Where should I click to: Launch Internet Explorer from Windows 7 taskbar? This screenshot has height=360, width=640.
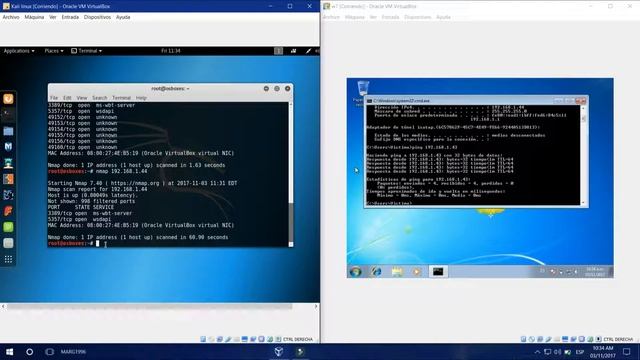click(x=376, y=271)
